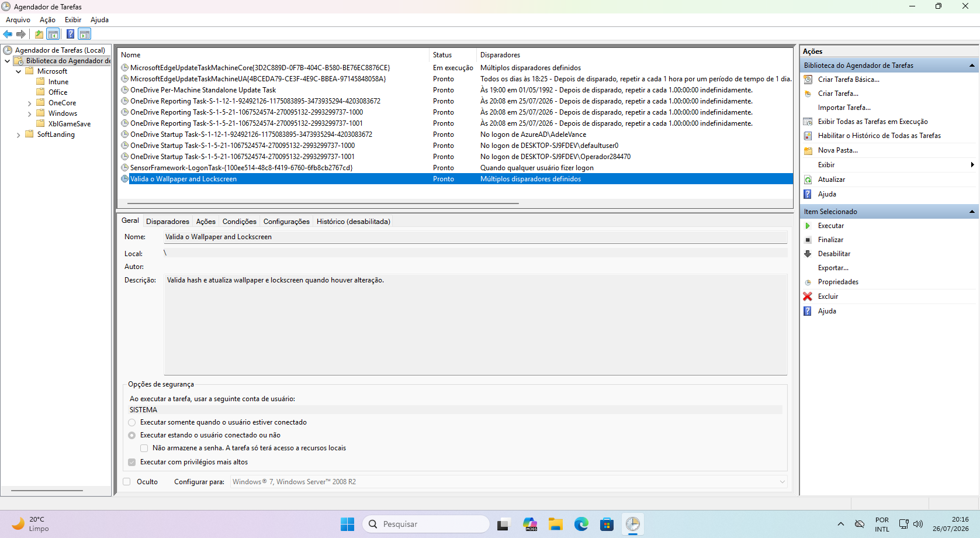Toggle the 'Não armazene a senha' checkbox
The width and height of the screenshot is (980, 538).
144,448
